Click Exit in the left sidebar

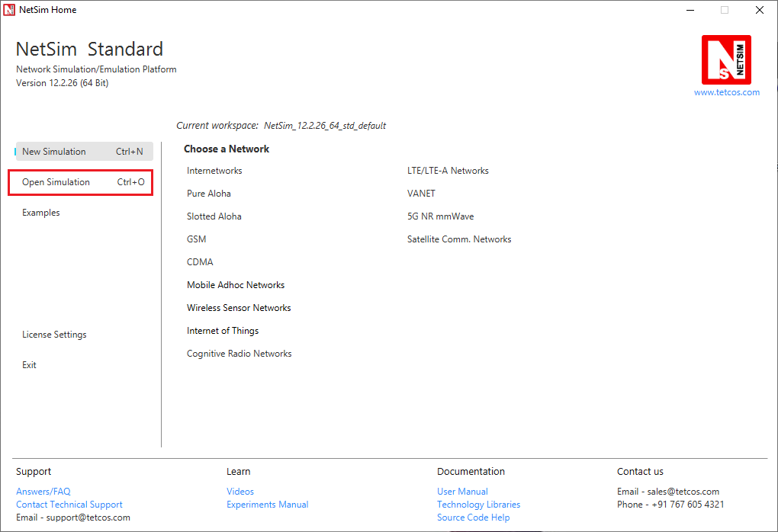point(29,365)
